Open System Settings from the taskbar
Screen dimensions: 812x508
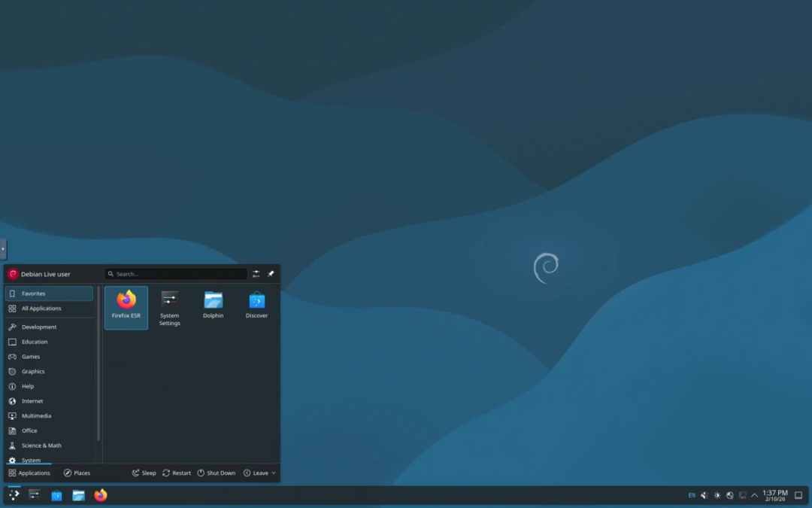34,495
